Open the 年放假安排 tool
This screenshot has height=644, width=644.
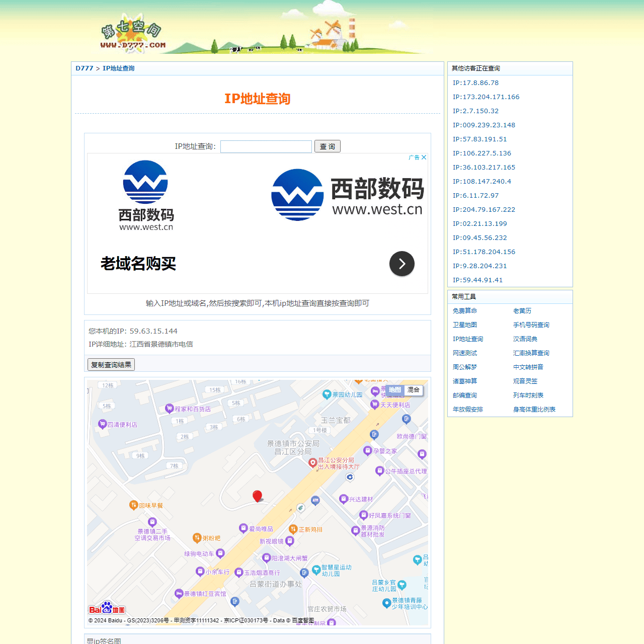coord(468,410)
